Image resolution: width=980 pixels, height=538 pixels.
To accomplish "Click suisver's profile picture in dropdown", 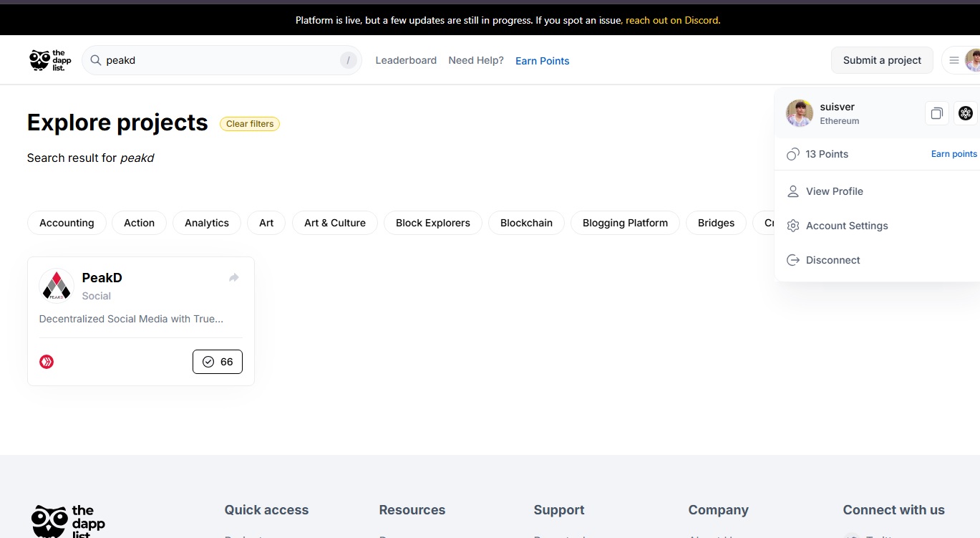I will click(800, 113).
